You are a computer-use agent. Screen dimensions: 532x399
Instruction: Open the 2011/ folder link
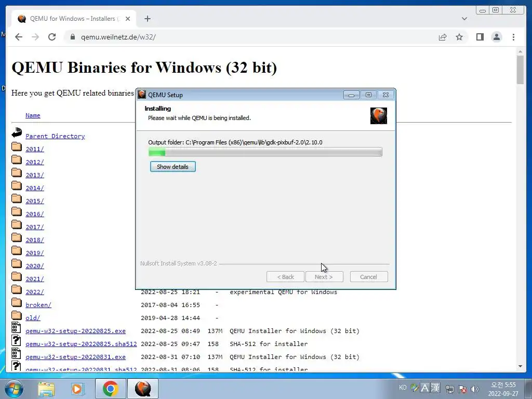click(35, 149)
